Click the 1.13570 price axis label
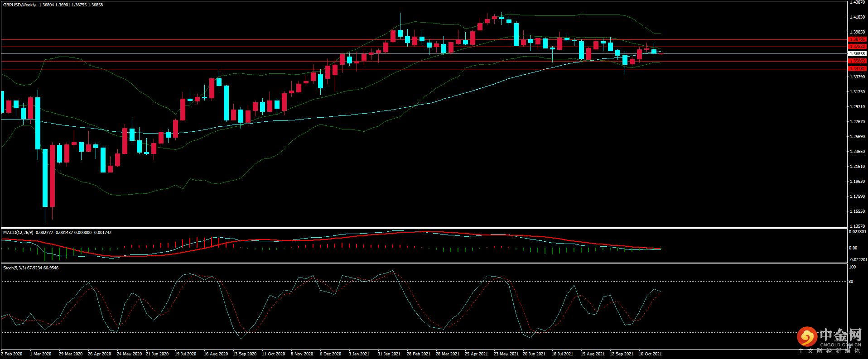 [857, 226]
